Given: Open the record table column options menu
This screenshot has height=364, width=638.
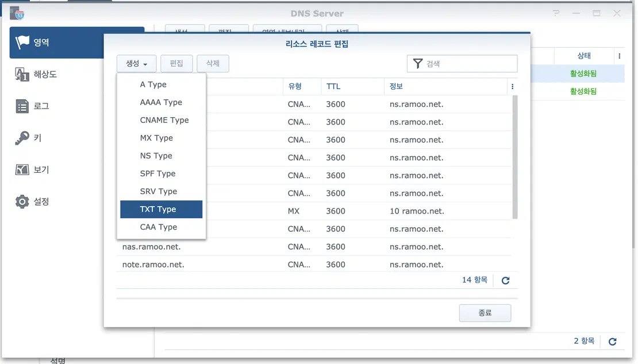Looking at the screenshot, I should [512, 87].
